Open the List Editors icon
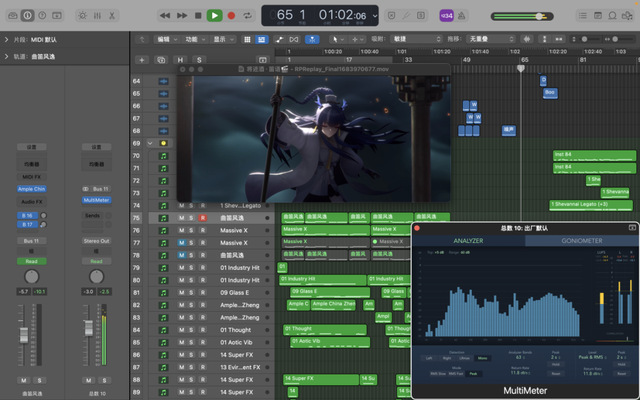The image size is (640, 400). click(x=583, y=16)
